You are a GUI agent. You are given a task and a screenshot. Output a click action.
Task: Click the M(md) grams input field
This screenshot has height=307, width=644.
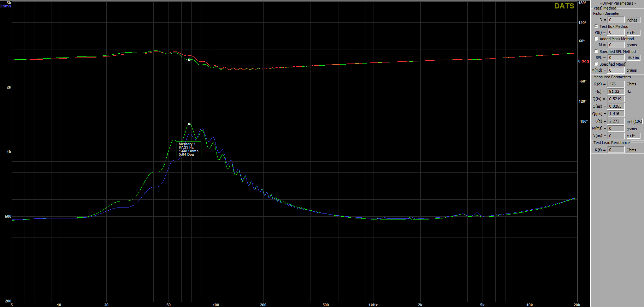click(616, 70)
